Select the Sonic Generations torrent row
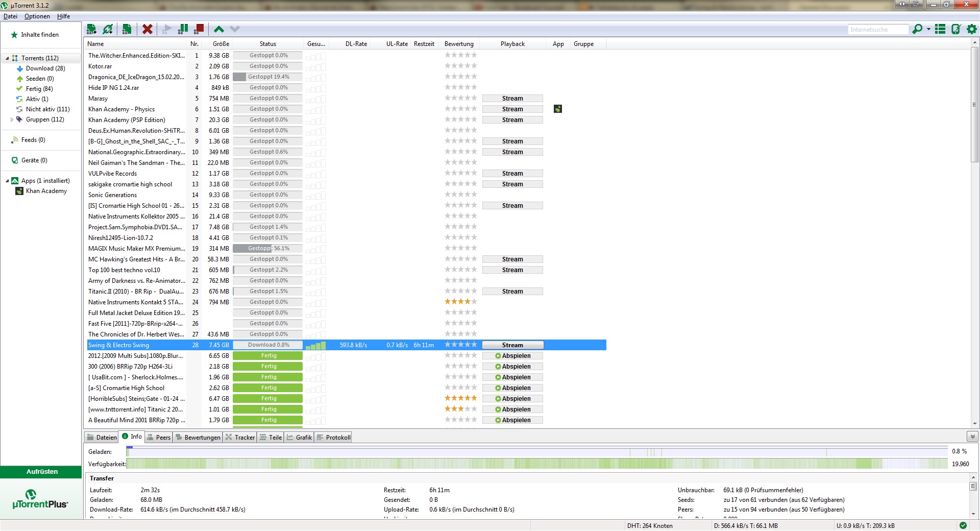980x531 pixels. [x=346, y=195]
